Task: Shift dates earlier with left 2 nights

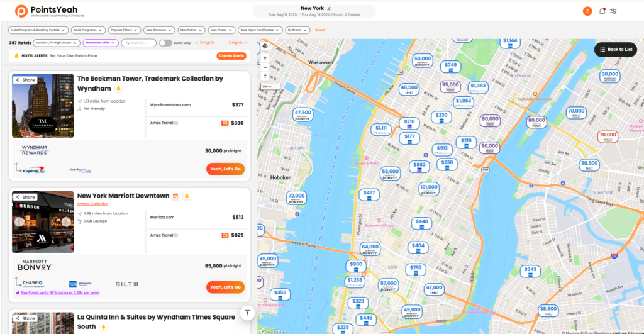Action: coord(205,43)
